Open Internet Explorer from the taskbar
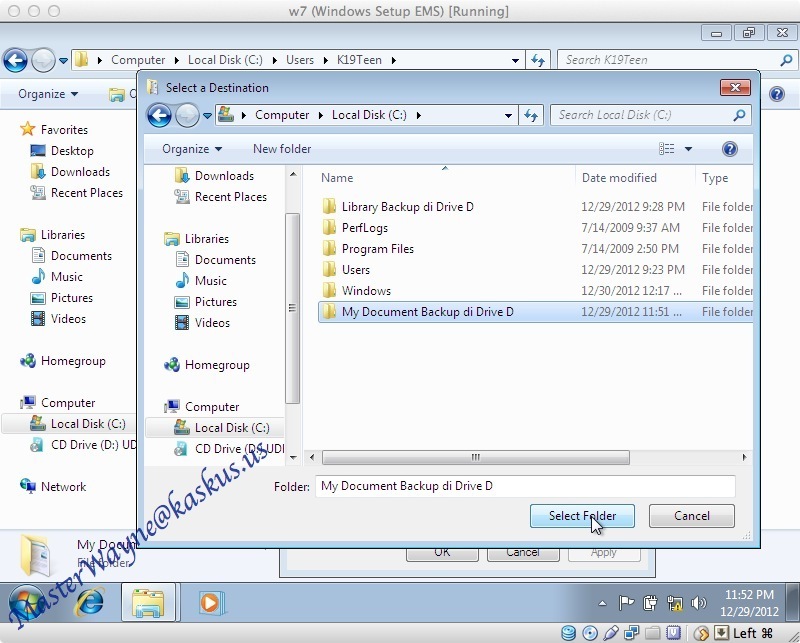Viewport: 800px width, 643px height. 90,602
